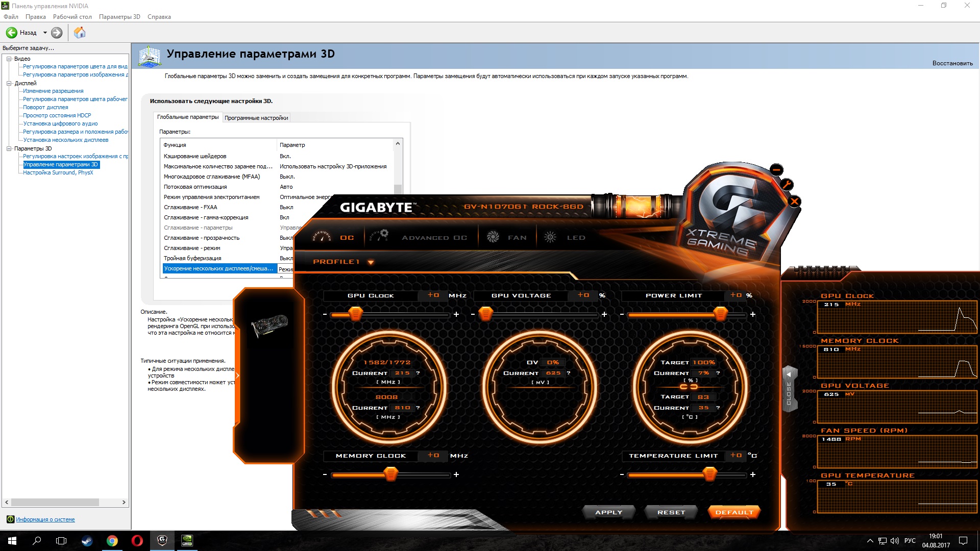
Task: Collapse the Параметры 3D tree node
Action: tap(9, 148)
